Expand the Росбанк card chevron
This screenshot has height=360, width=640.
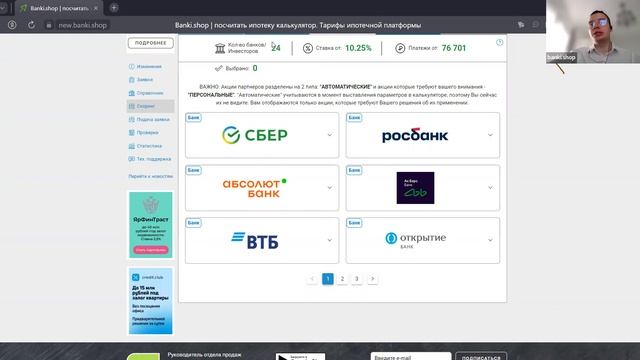point(490,135)
